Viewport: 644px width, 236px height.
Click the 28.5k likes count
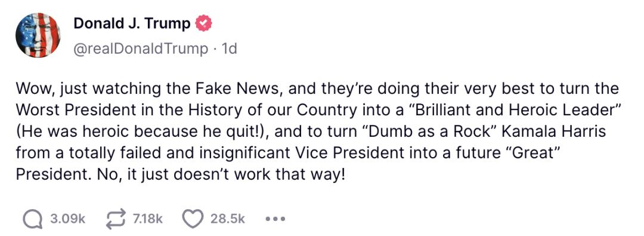pyautogui.click(x=228, y=219)
